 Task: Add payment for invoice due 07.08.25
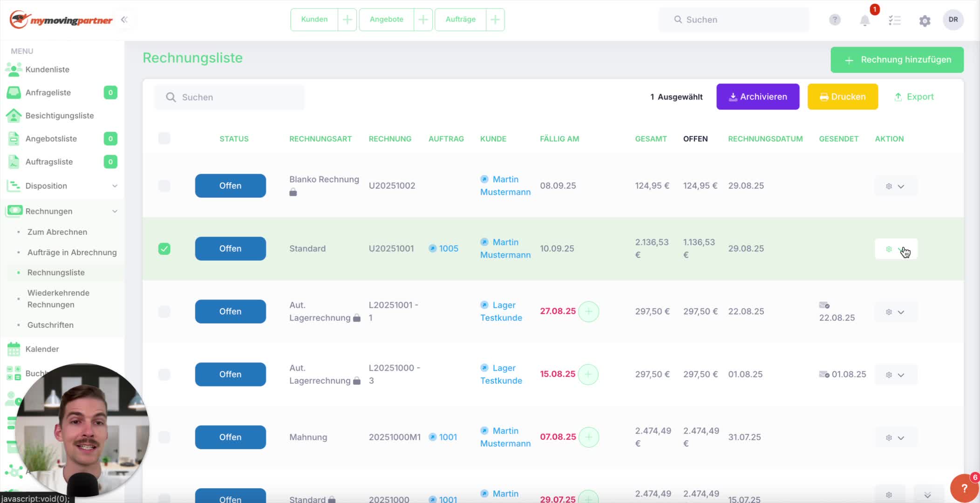[x=589, y=437]
